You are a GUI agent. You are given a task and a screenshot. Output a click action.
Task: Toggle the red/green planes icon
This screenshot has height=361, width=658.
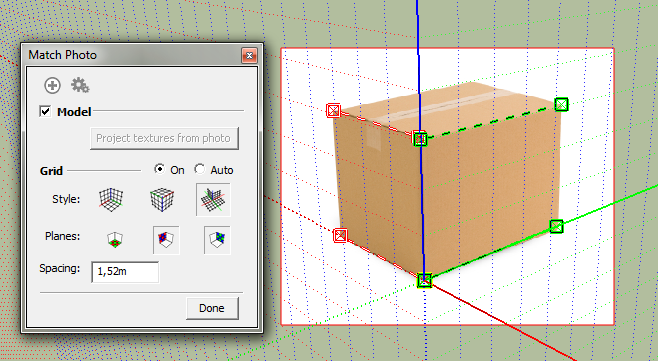[x=115, y=240]
